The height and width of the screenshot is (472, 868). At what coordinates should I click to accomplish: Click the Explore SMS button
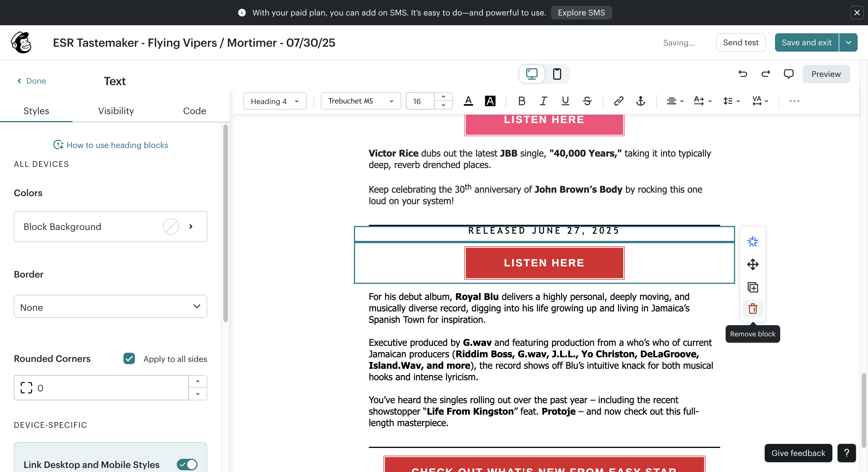click(x=581, y=12)
